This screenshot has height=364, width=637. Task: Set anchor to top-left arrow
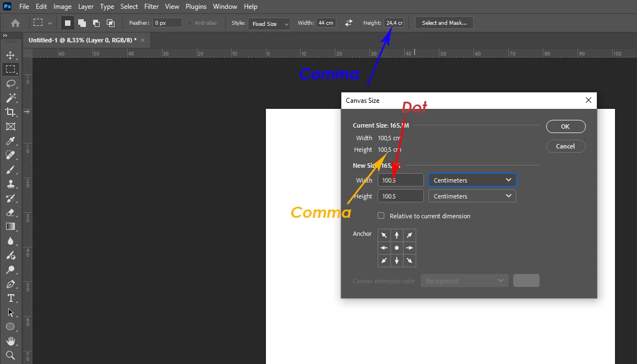tap(384, 235)
